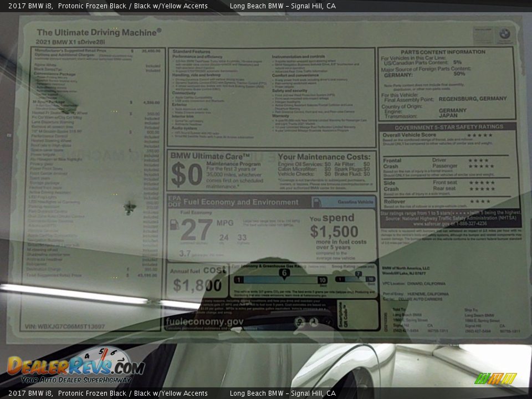Click Fuel Economy and Environment banner
Viewport: 532px width, 399px height.
241,202
